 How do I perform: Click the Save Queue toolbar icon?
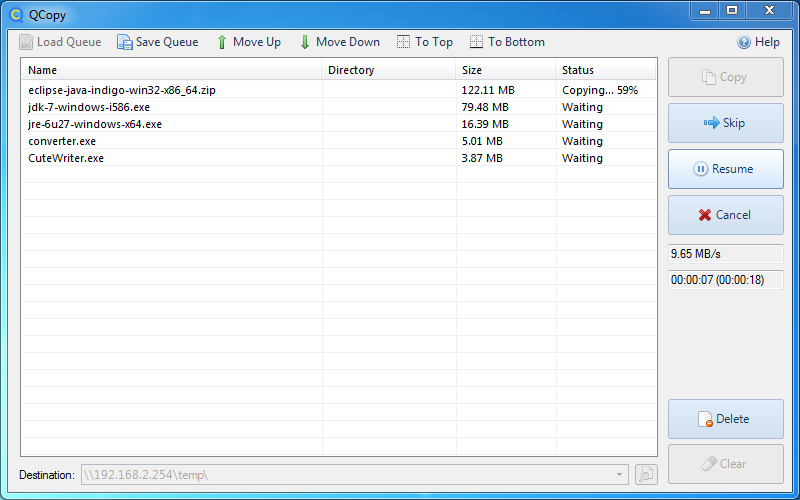pyautogui.click(x=125, y=42)
